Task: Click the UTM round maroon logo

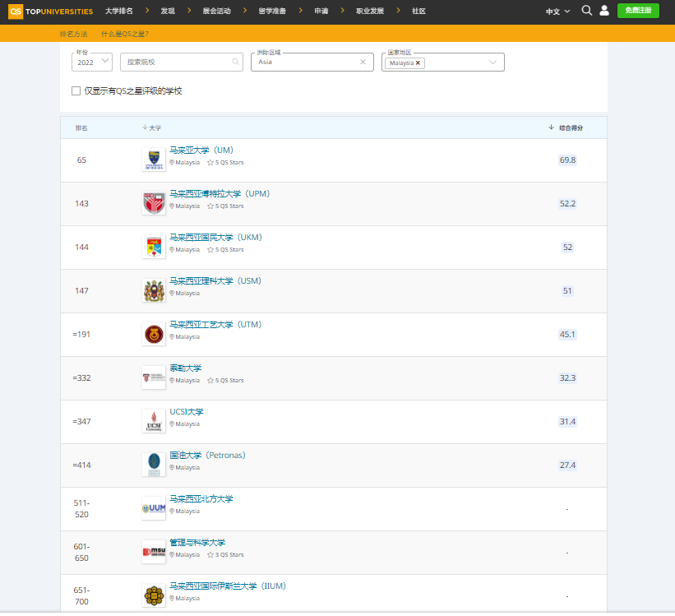Action: (x=154, y=334)
